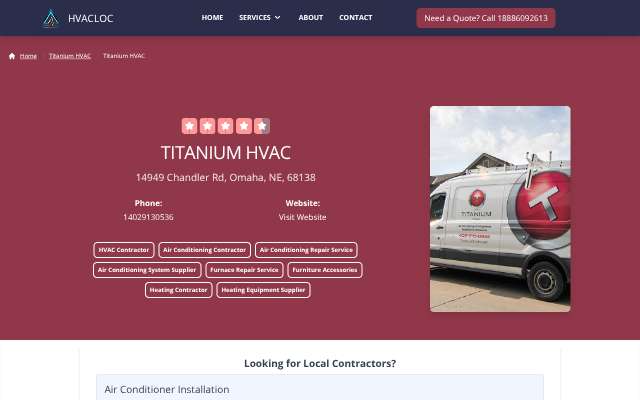The height and width of the screenshot is (400, 640).
Task: Go to the About page
Action: (311, 18)
